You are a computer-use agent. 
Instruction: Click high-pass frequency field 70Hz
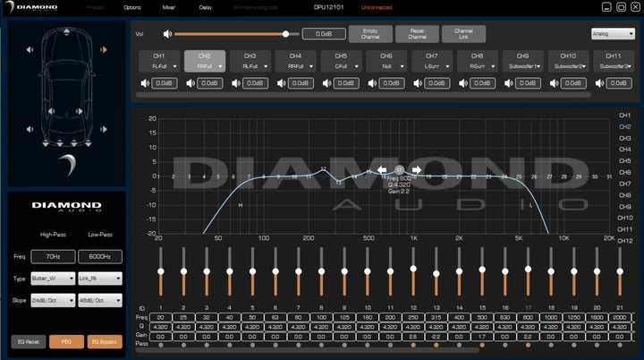tap(53, 256)
